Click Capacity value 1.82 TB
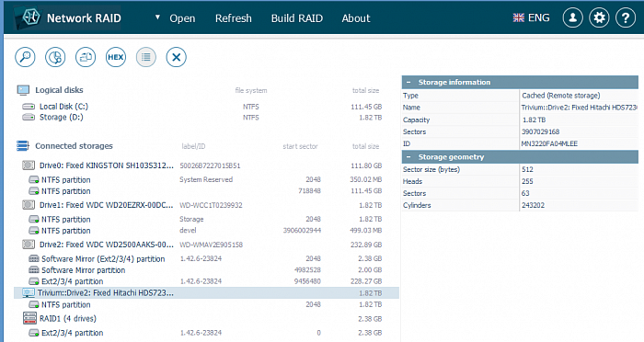The height and width of the screenshot is (342, 644). click(534, 120)
